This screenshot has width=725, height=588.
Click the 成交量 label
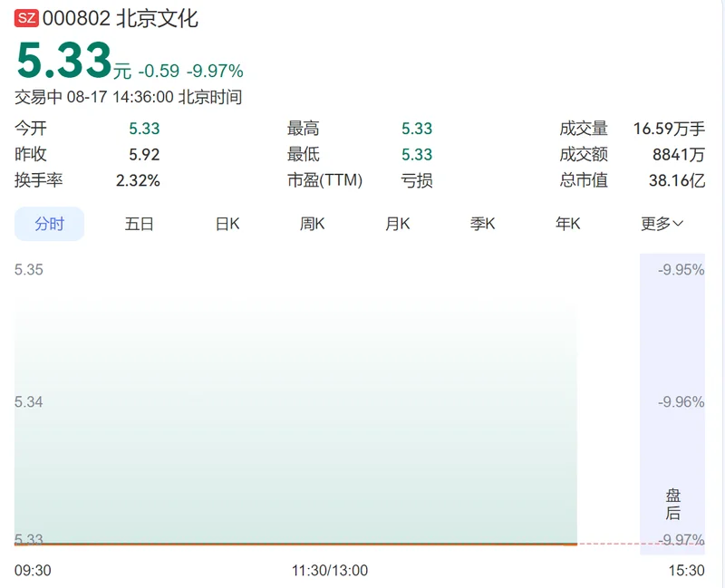[x=584, y=129]
